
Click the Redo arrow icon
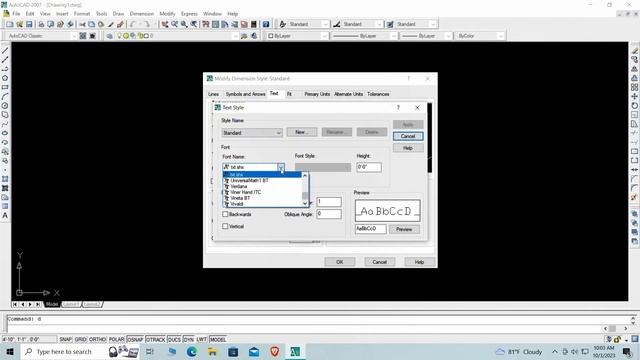147,24
